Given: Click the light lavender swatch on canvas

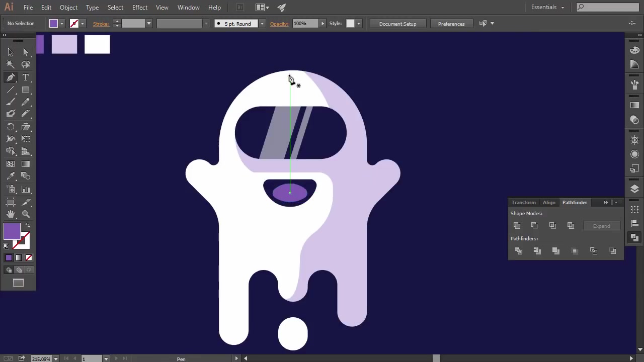Looking at the screenshot, I should 64,44.
